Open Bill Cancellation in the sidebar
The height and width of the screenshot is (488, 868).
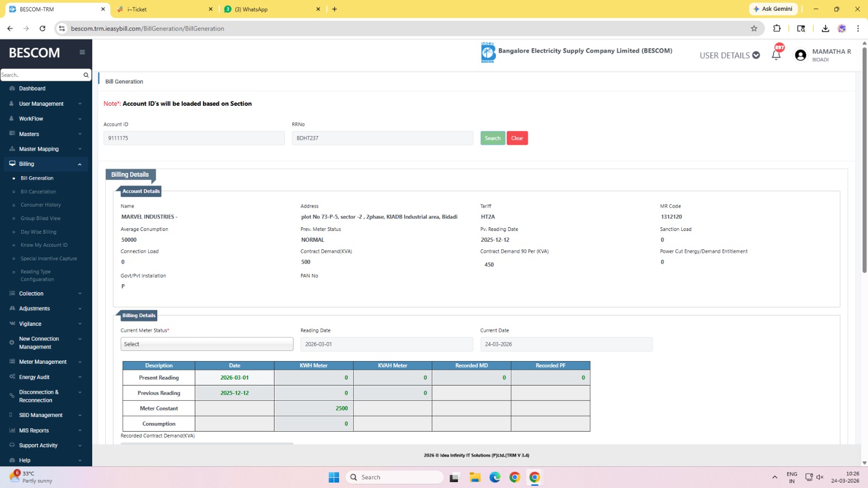click(38, 192)
